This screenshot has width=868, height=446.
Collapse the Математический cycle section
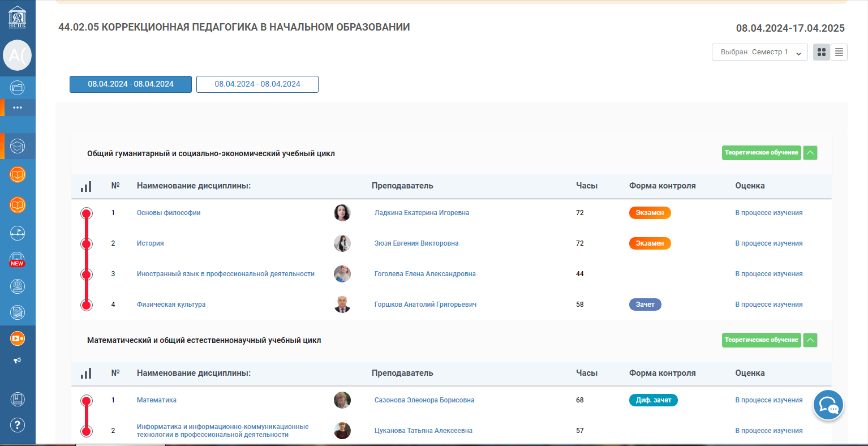(810, 340)
